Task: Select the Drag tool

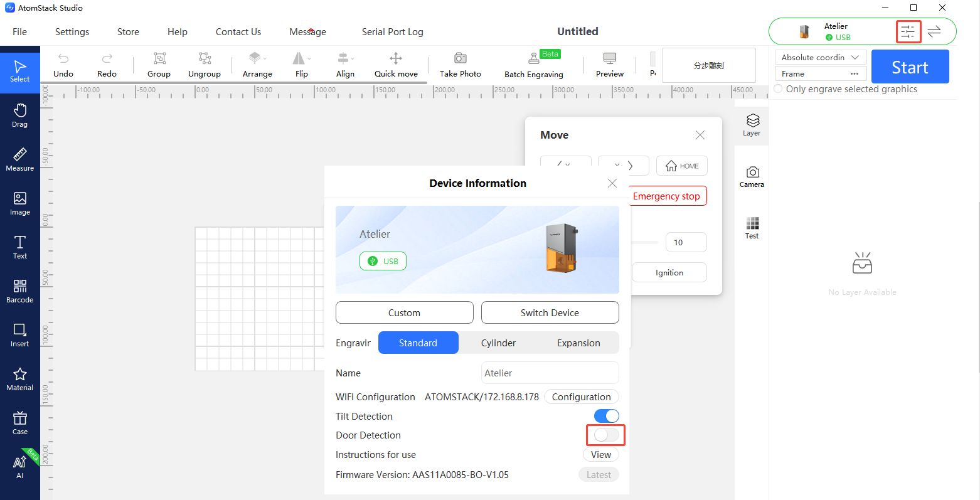Action: pos(20,115)
